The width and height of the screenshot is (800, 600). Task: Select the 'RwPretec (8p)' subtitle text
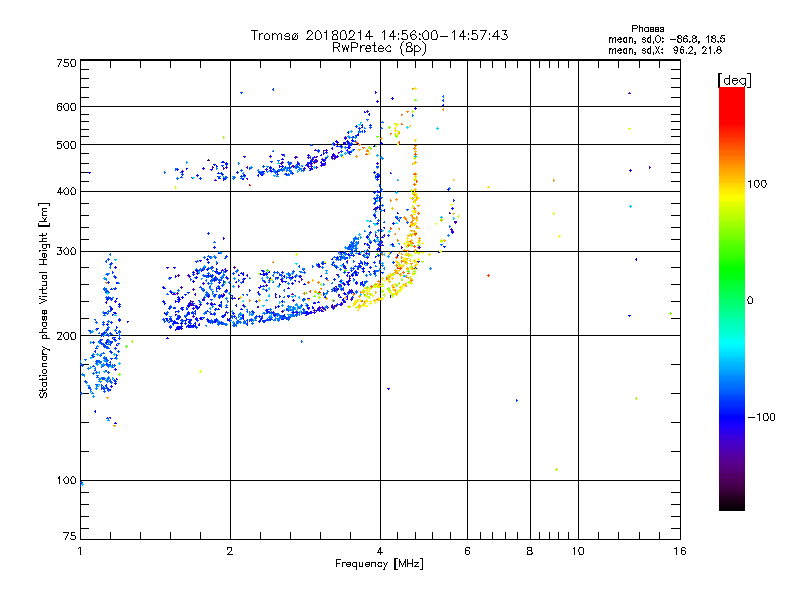379,48
